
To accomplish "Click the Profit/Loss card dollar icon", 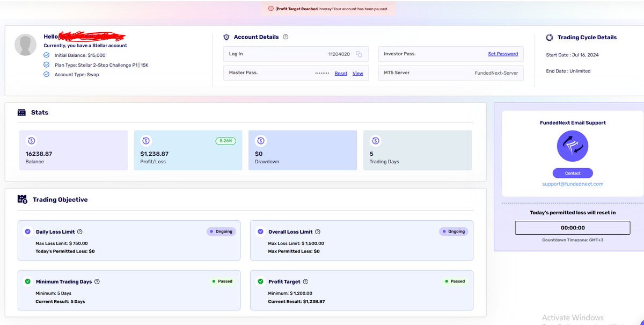I will (146, 141).
